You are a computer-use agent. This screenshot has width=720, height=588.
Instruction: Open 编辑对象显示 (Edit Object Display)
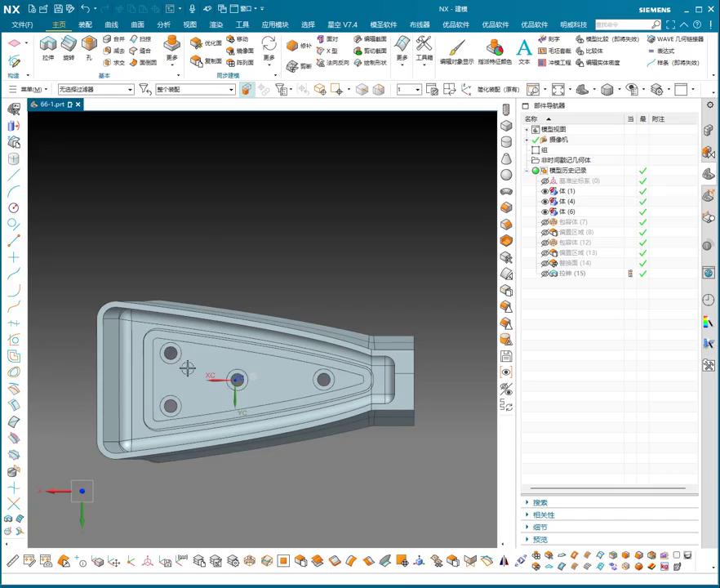[x=456, y=50]
